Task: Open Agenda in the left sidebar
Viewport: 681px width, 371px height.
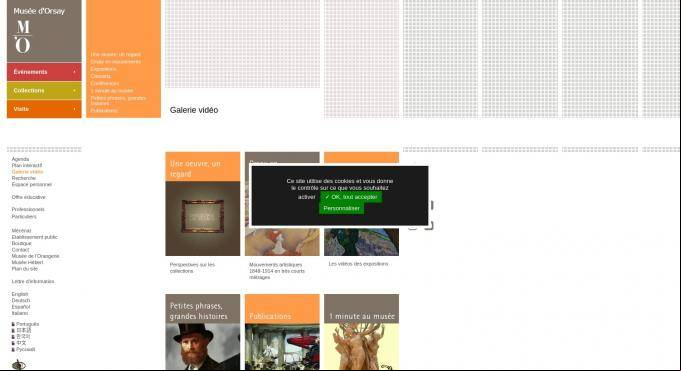Action: (20, 159)
